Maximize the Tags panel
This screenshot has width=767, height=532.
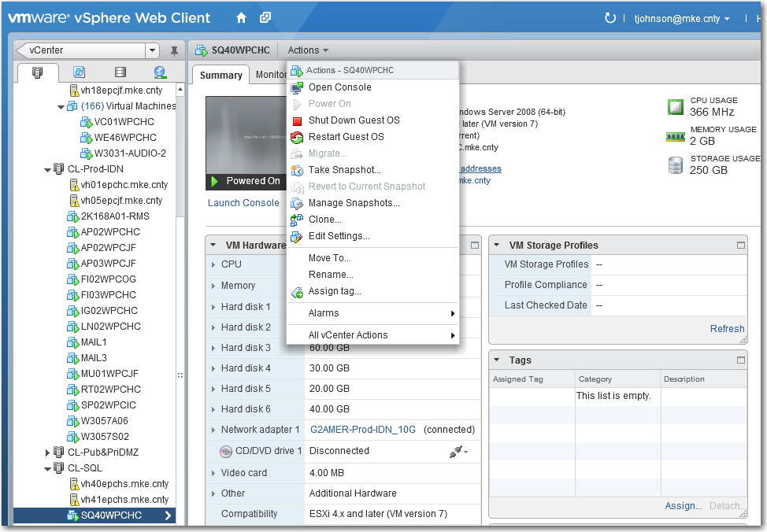tap(741, 360)
